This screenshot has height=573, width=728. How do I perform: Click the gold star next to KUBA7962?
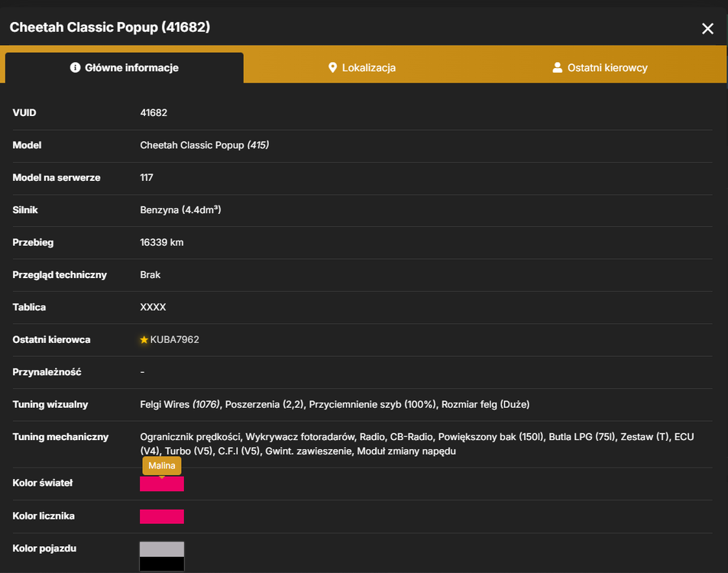point(144,340)
